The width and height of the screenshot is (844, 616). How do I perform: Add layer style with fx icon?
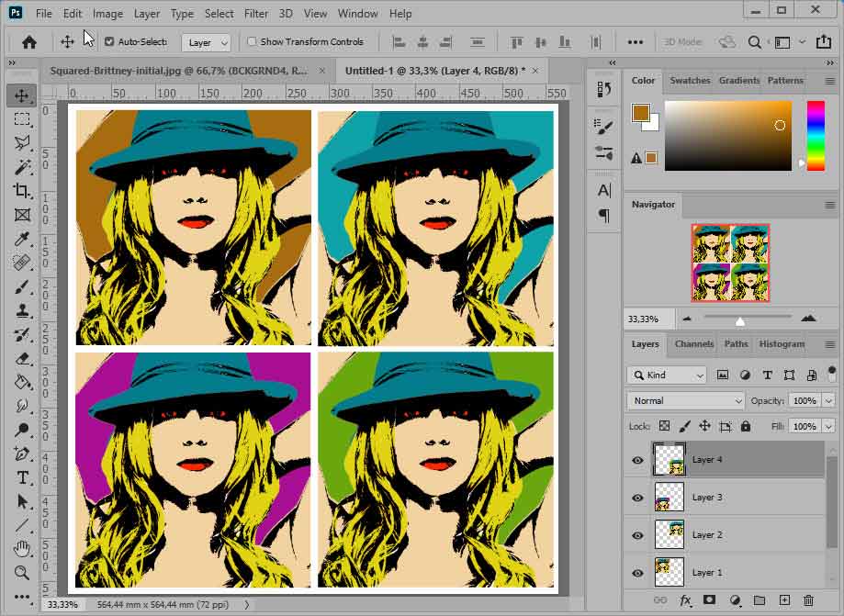(x=685, y=600)
